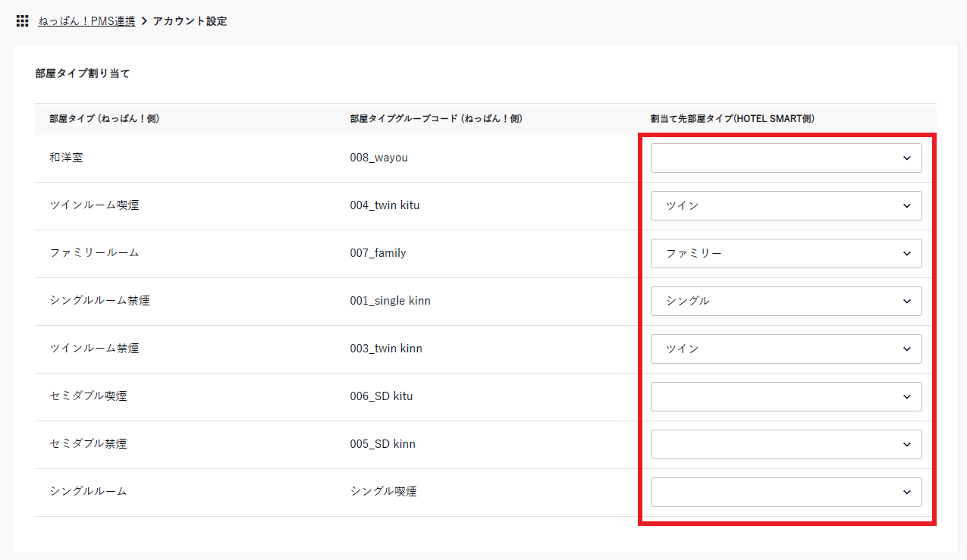Open the dropdown for 和洋室 row
The image size is (967, 560).
786,158
